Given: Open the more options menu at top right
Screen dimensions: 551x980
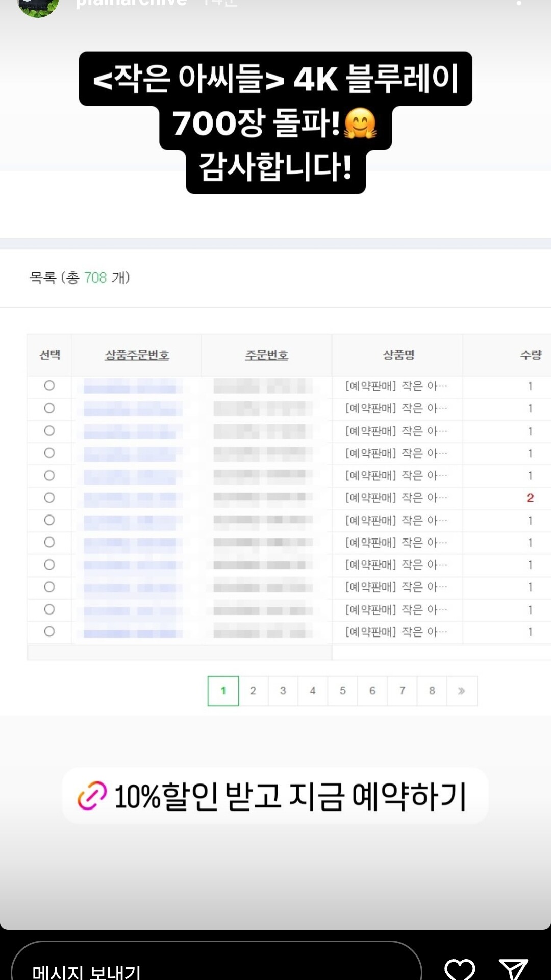Looking at the screenshot, I should (x=519, y=3).
